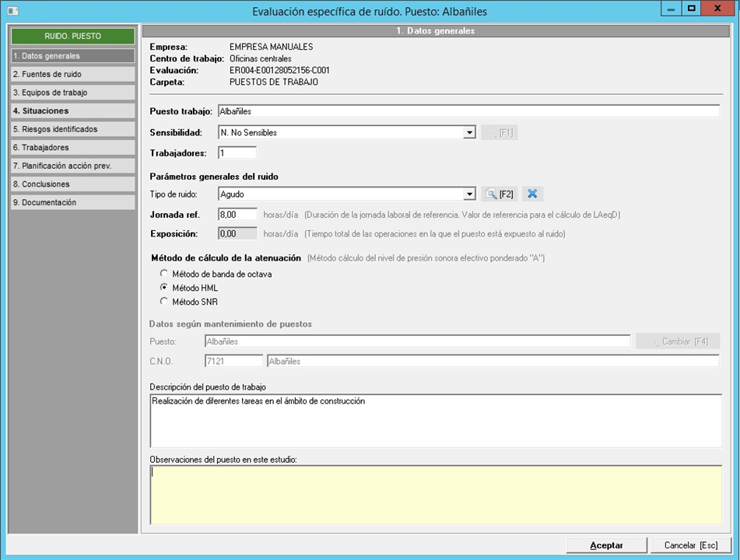740x560 pixels.
Task: Open 4. Situaciones section
Action: [72, 111]
